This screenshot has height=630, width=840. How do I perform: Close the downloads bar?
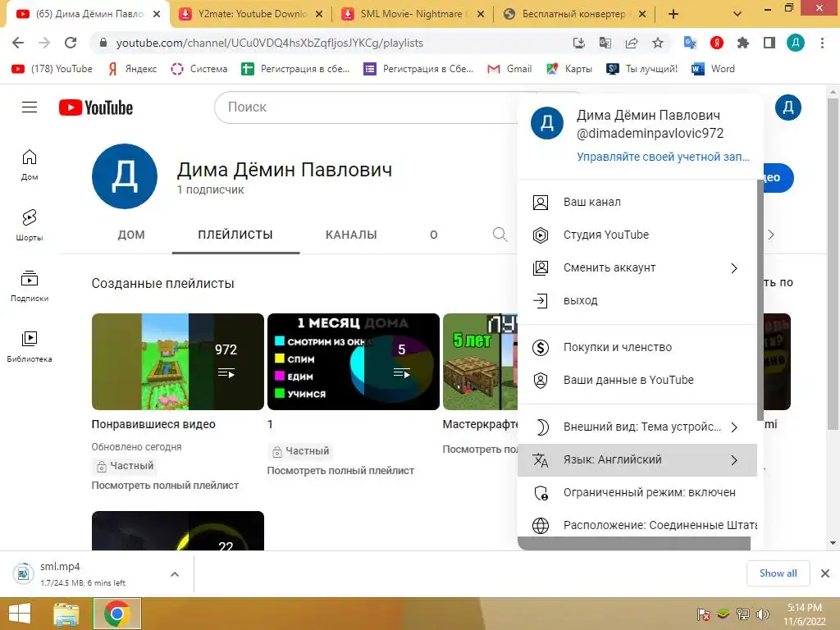coord(825,573)
